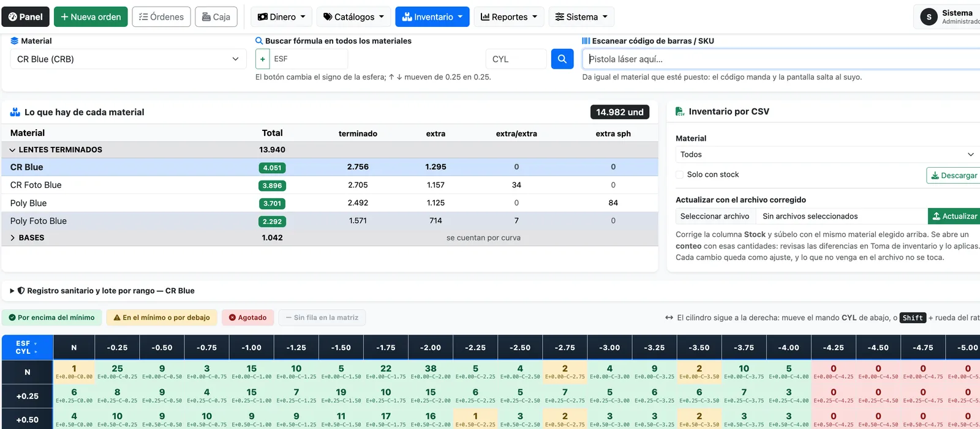Screen dimensions: 980x429
Task: Open the Dinero dropdown menu
Action: (282, 17)
